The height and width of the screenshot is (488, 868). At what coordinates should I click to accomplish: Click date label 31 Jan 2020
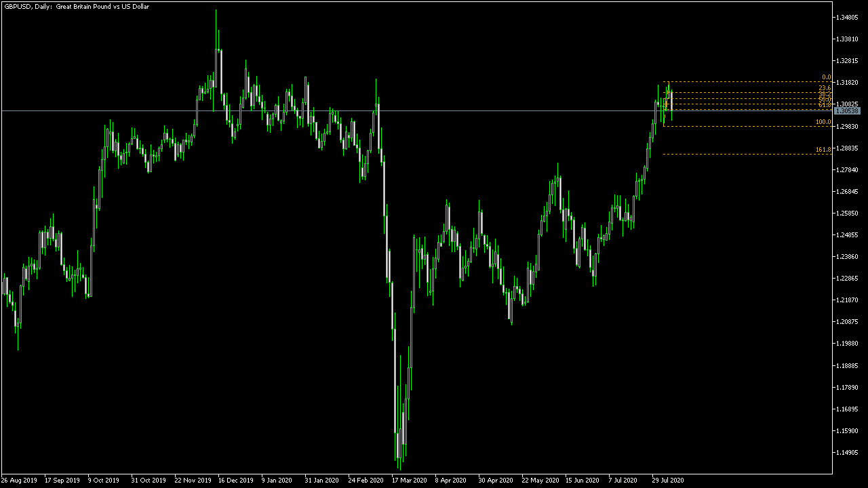[x=321, y=480]
